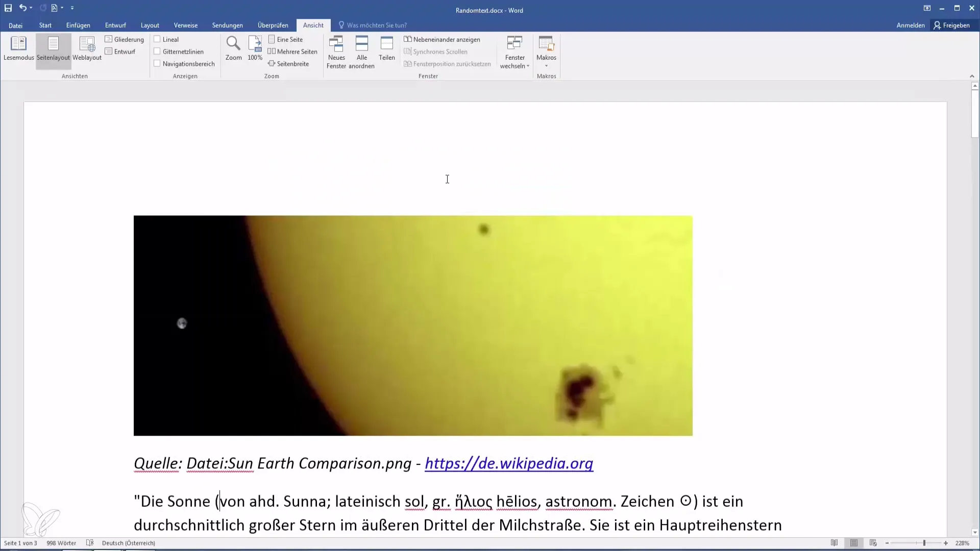Viewport: 980px width, 551px height.
Task: Switch to the Sendungen tab
Action: click(228, 25)
